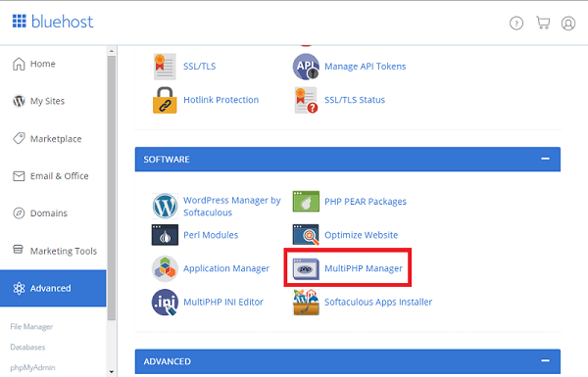Open the SSL/TLS link
The width and height of the screenshot is (588, 377).
200,67
